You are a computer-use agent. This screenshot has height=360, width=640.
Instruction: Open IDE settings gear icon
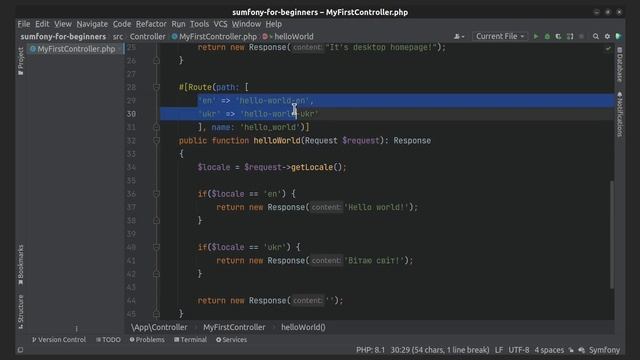coord(607,36)
